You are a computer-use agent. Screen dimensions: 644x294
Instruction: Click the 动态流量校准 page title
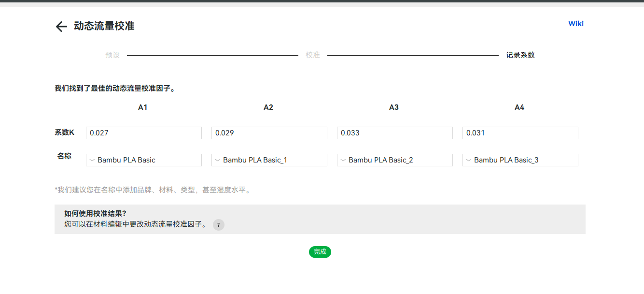(x=104, y=26)
